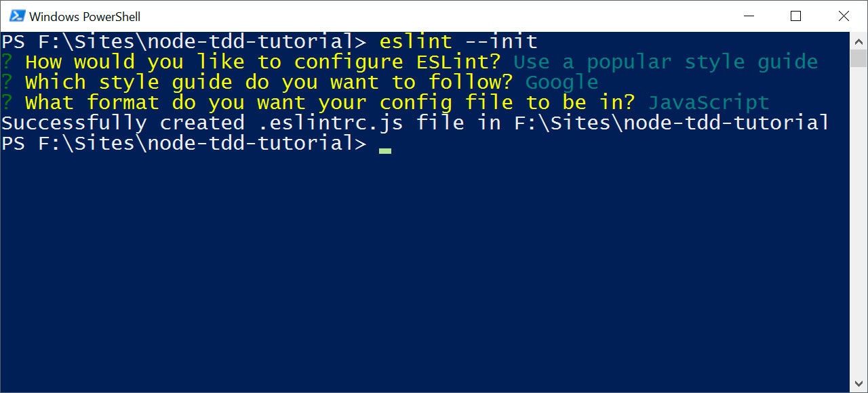The image size is (868, 393).
Task: Click the empty scrollbar track below thumb
Action: (x=858, y=224)
